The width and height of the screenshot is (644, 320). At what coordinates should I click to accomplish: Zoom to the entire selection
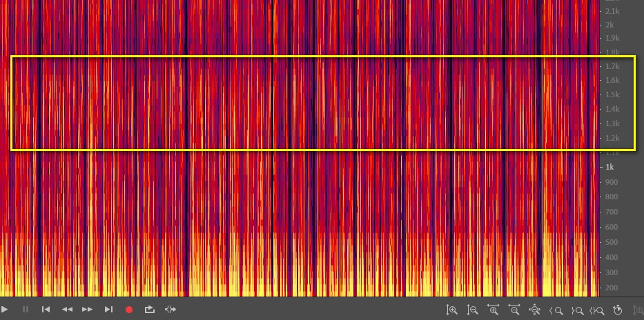tap(597, 310)
